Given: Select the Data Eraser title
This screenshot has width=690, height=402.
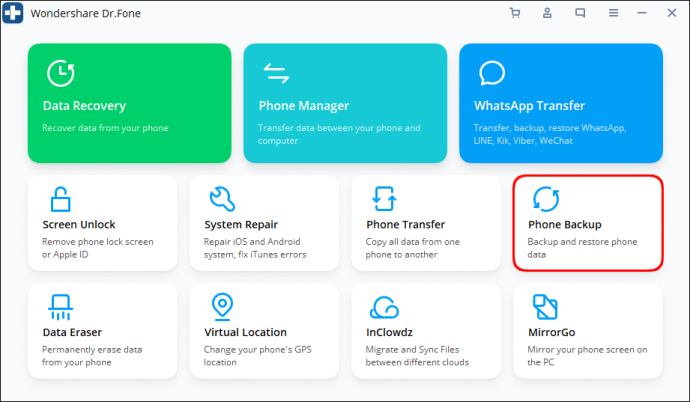Looking at the screenshot, I should point(72,332).
